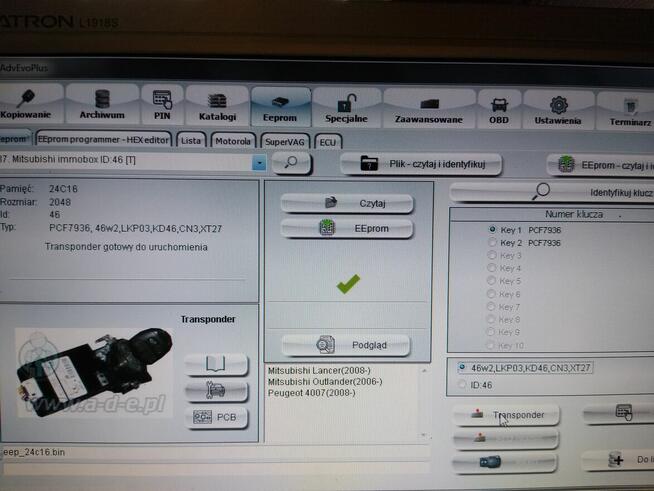Select the ID:46 radio option

point(460,384)
